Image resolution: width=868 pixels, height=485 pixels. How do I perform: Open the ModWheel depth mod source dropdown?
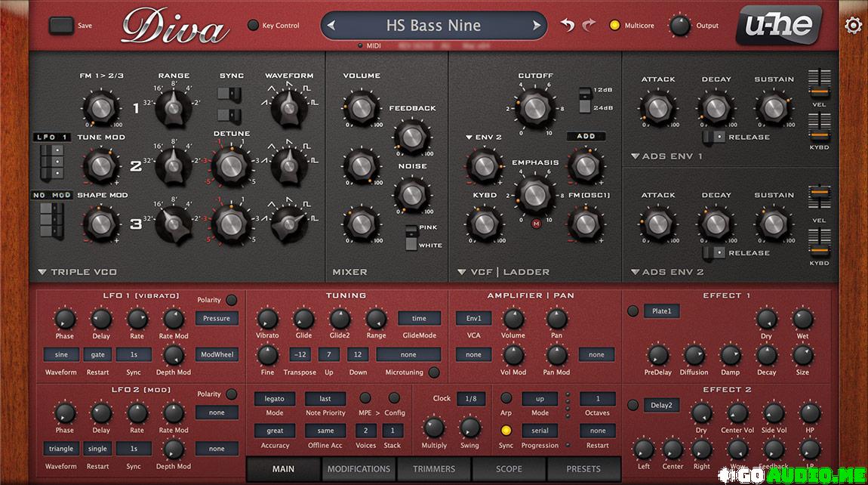217,355
